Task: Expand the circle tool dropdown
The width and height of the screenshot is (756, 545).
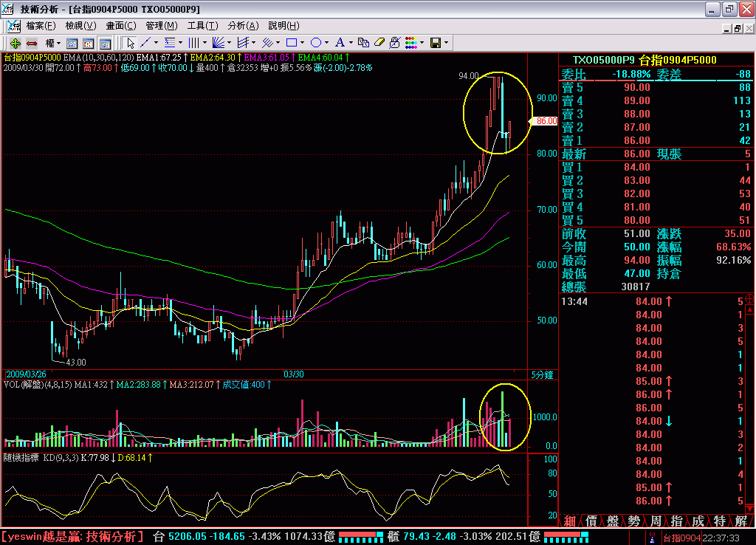Action: [326, 44]
